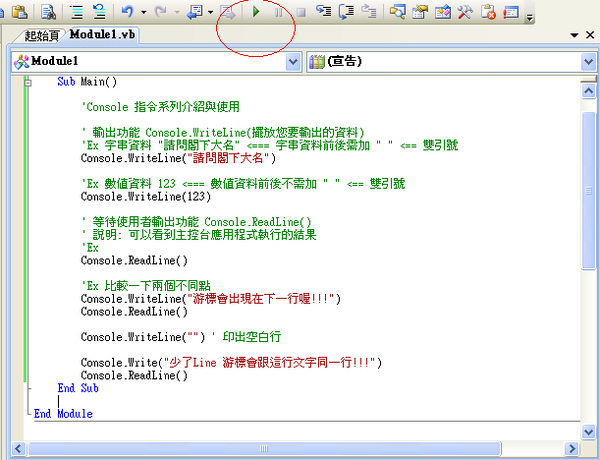
Task: Expand Navigate Backward history dropdown
Action: click(211, 13)
